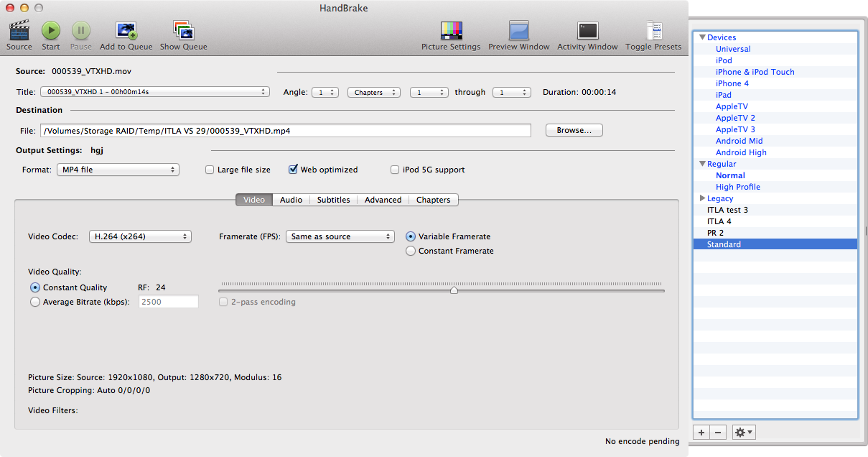Open the Angle dropdown

click(326, 92)
